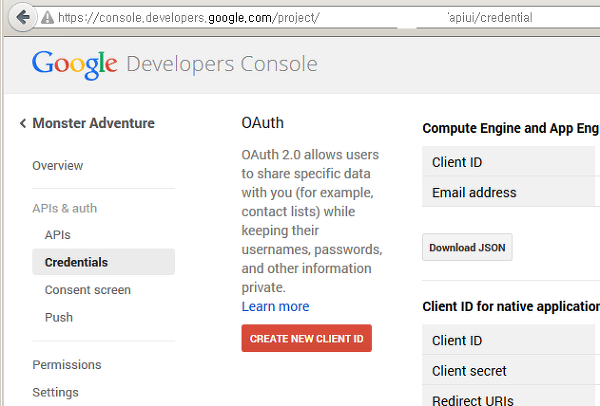600x406 pixels.
Task: Click CREATE NEW CLIENT ID button
Action: pos(307,338)
